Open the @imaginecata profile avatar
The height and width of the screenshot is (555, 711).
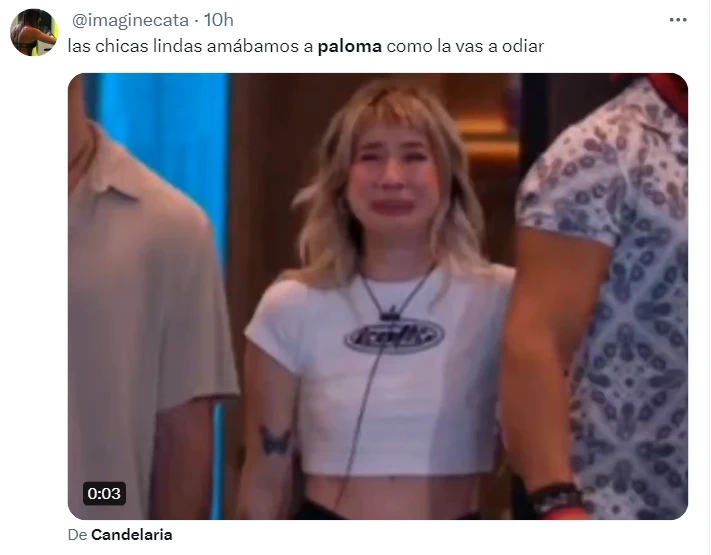[x=34, y=33]
